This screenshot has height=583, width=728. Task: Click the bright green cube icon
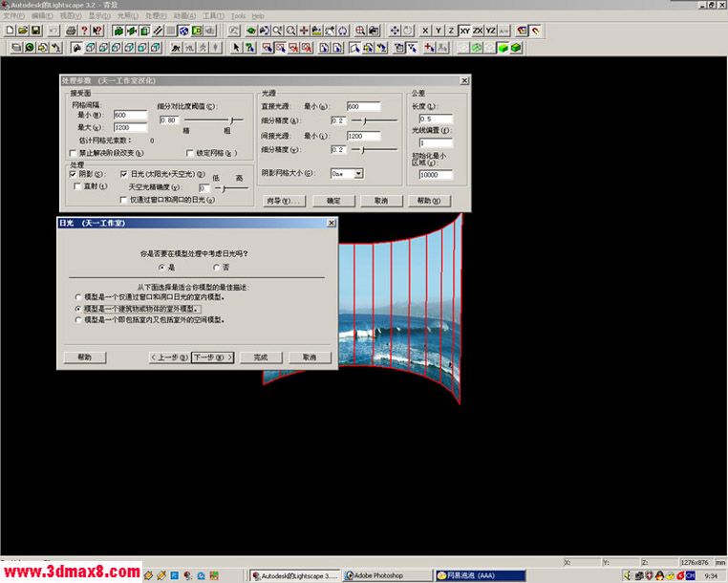click(x=503, y=48)
